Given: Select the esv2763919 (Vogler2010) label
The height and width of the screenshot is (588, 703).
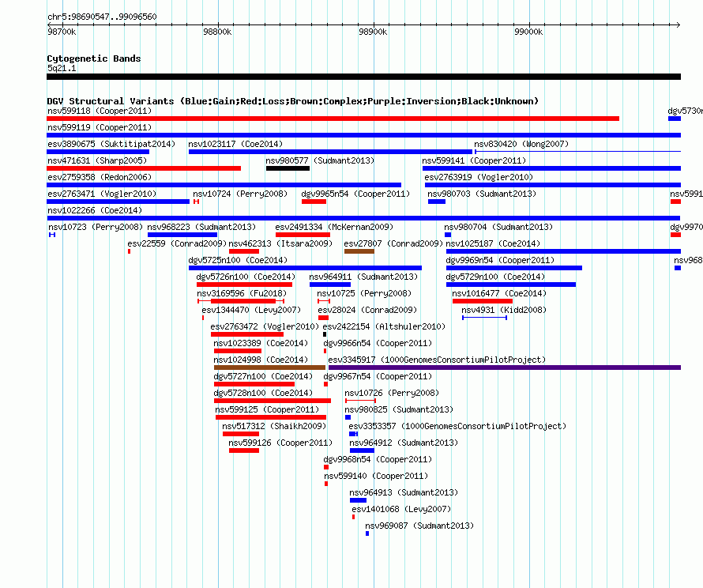Looking at the screenshot, I should [x=479, y=177].
